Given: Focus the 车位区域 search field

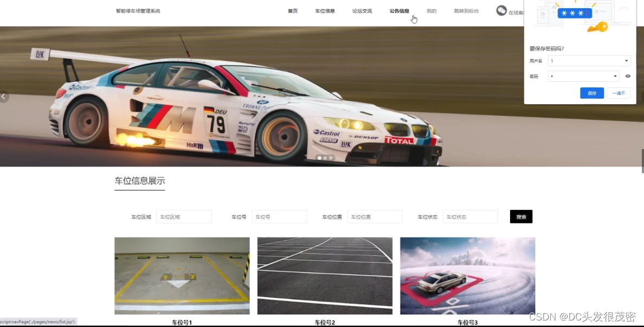Looking at the screenshot, I should click(184, 216).
